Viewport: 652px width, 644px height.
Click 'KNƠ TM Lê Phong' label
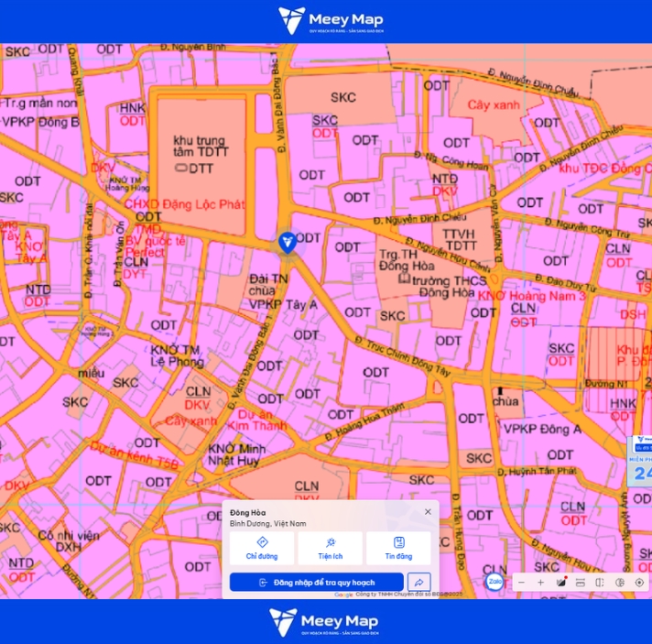177,355
